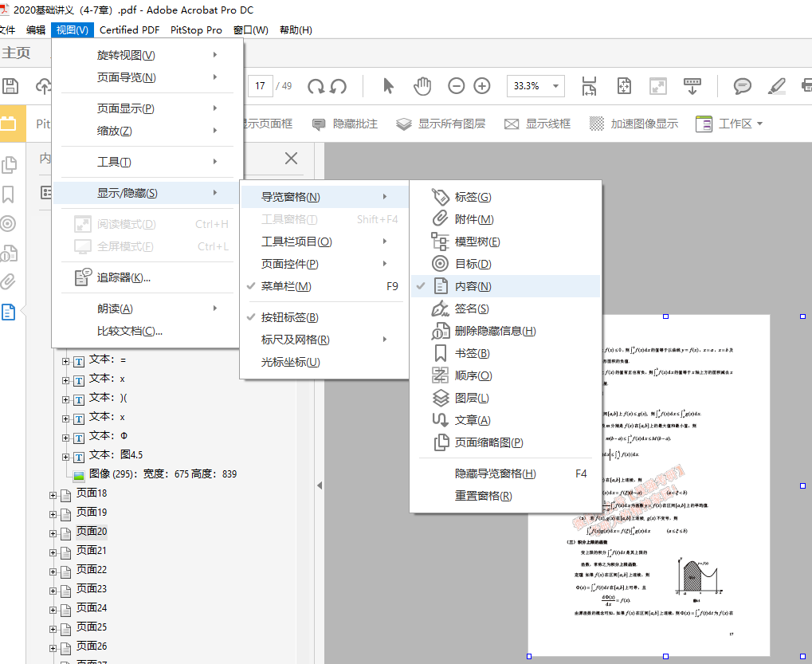
Task: Open the 33.3% zoom dropdown
Action: coord(555,86)
